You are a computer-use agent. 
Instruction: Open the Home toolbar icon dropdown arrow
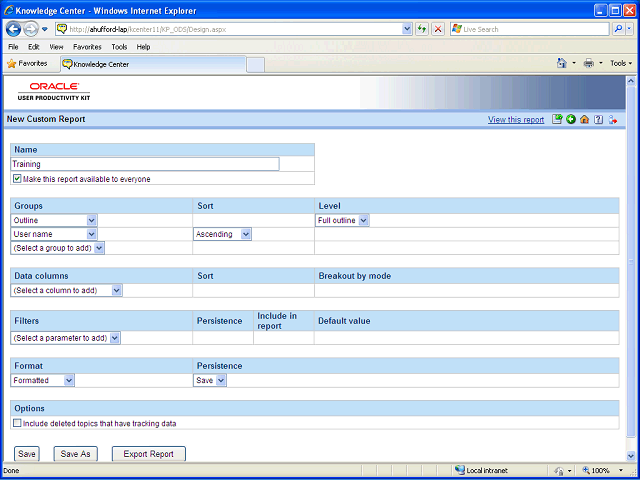click(574, 63)
